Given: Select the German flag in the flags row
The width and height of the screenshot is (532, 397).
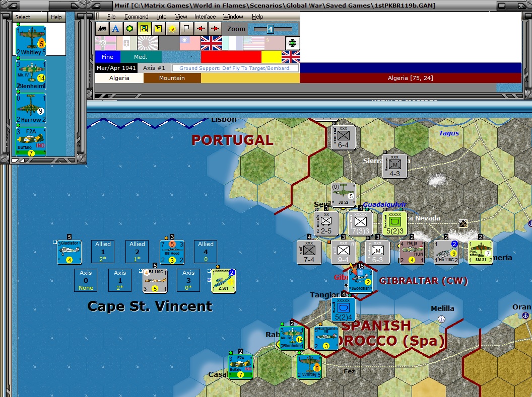Looking at the screenshot, I should (105, 43).
